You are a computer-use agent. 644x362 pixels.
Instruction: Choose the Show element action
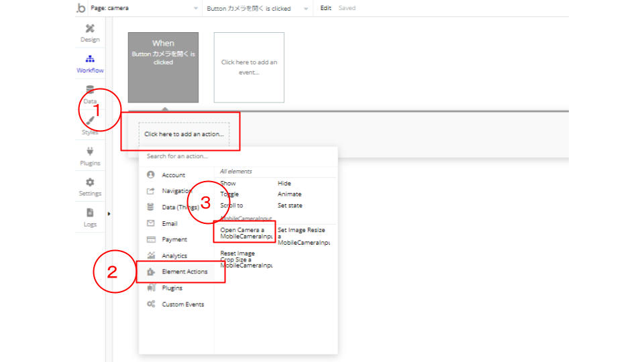pyautogui.click(x=228, y=184)
